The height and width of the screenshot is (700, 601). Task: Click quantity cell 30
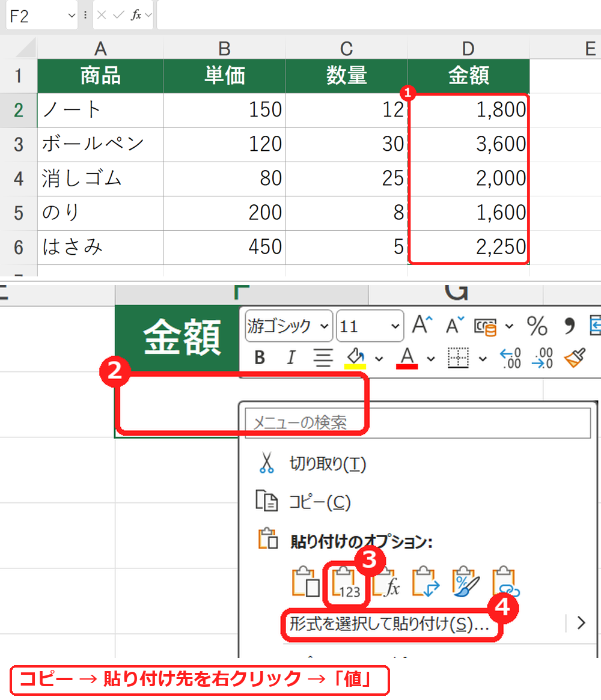pos(347,145)
